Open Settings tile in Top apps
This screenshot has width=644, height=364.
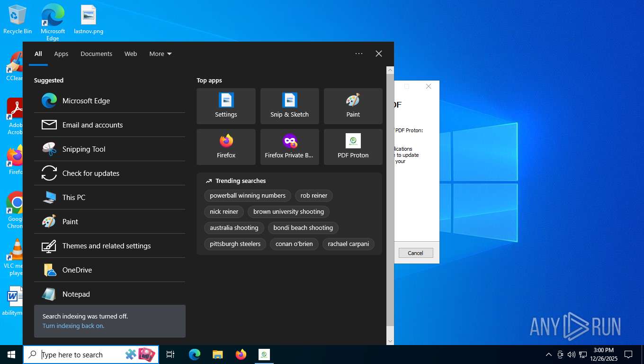226,106
